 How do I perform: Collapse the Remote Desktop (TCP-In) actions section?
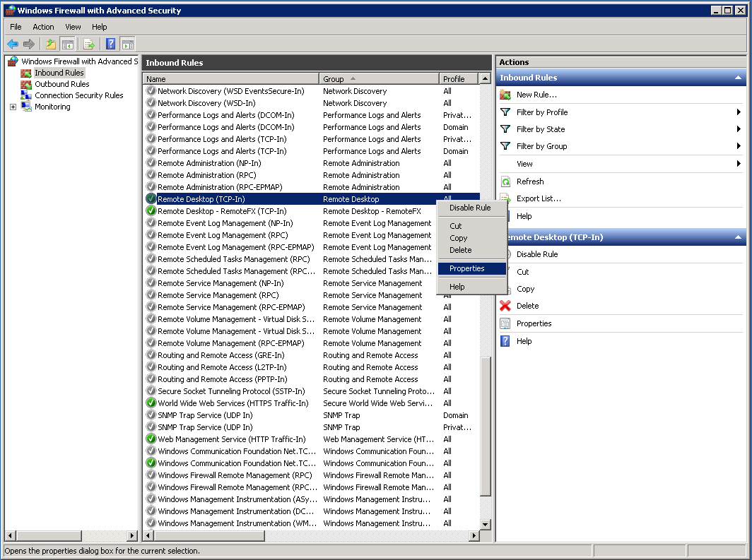click(738, 237)
